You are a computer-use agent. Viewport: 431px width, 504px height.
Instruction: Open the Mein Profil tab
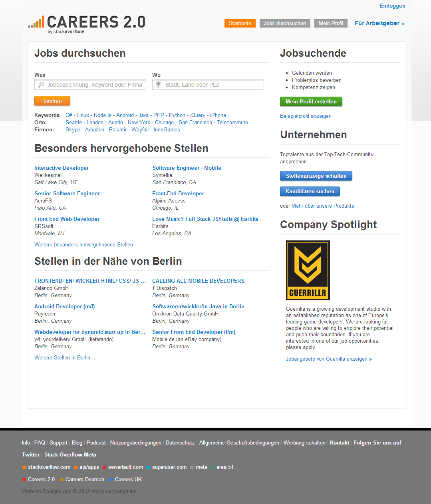click(331, 23)
